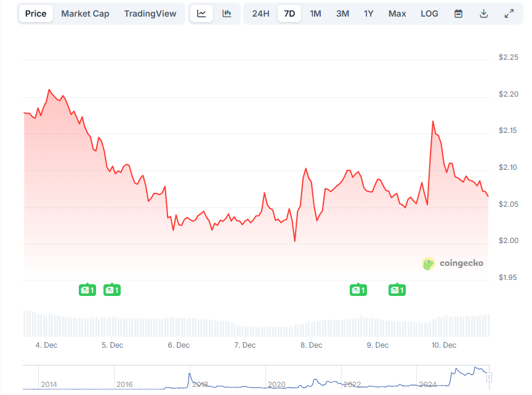Viewport: 532px width, 395px height.
Task: Select the candlestick chart icon
Action: pos(227,13)
